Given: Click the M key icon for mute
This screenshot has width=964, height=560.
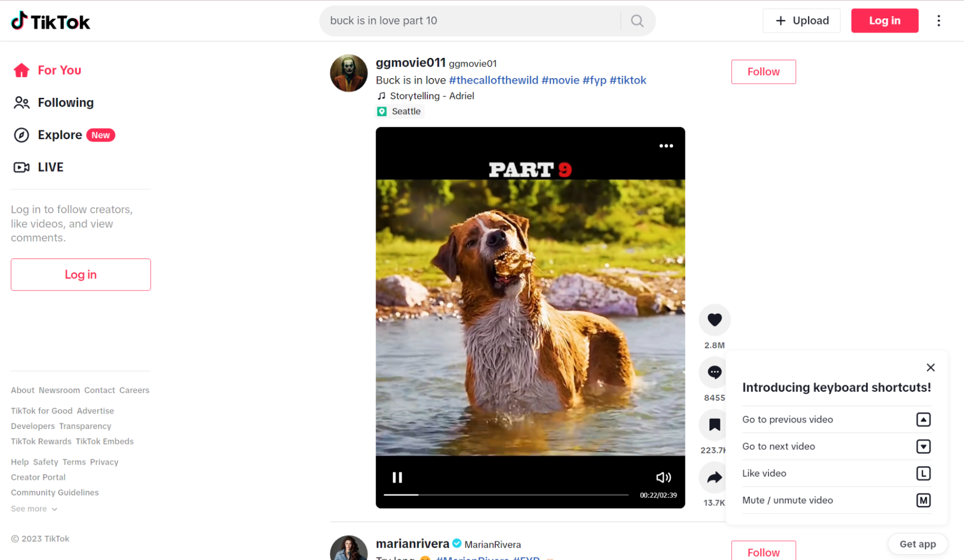Looking at the screenshot, I should click(923, 500).
